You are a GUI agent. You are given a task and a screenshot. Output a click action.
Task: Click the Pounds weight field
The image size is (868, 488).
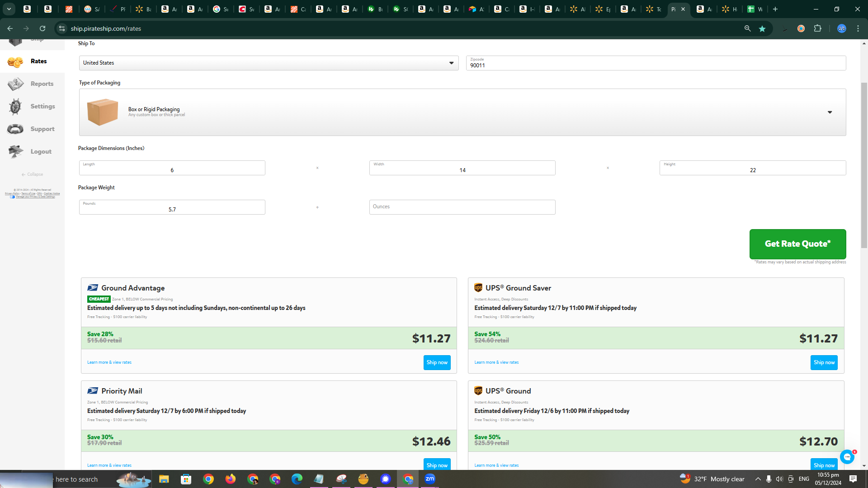click(172, 207)
